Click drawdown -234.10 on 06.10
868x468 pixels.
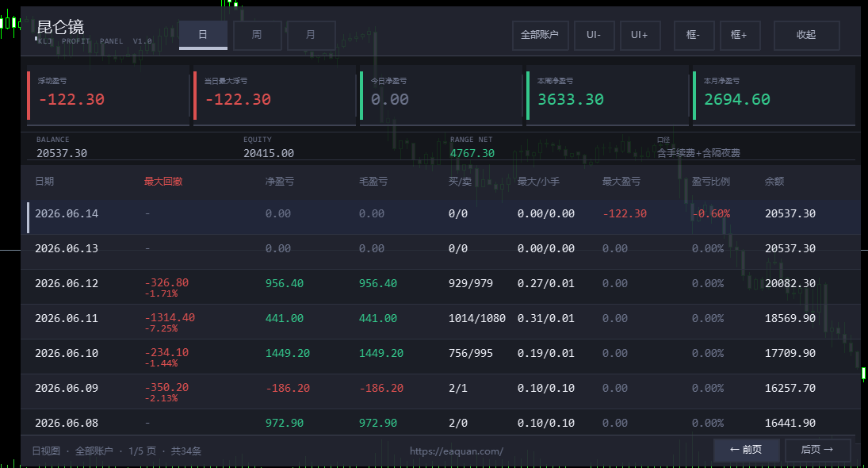click(166, 353)
